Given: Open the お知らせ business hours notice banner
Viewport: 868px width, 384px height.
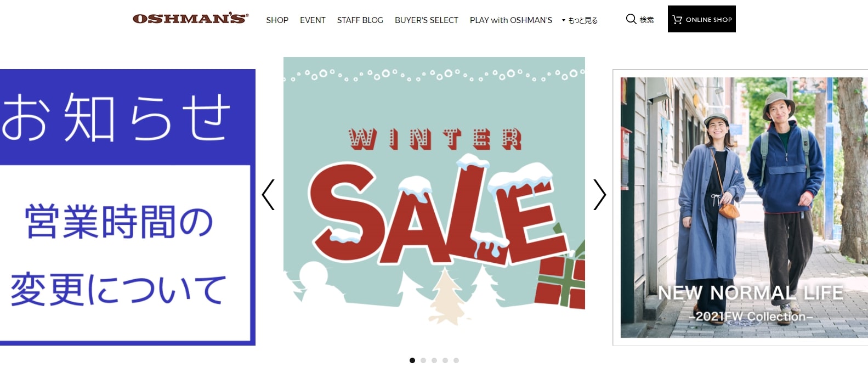Looking at the screenshot, I should [128, 207].
